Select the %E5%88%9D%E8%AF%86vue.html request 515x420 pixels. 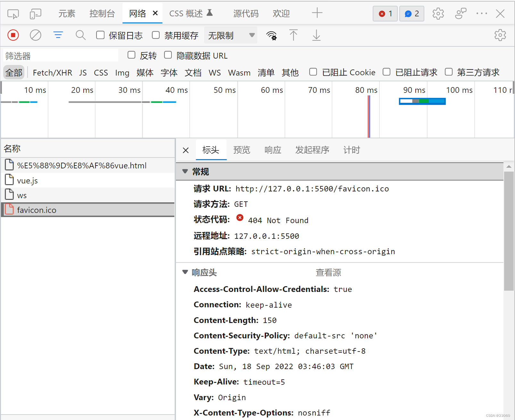[88, 165]
